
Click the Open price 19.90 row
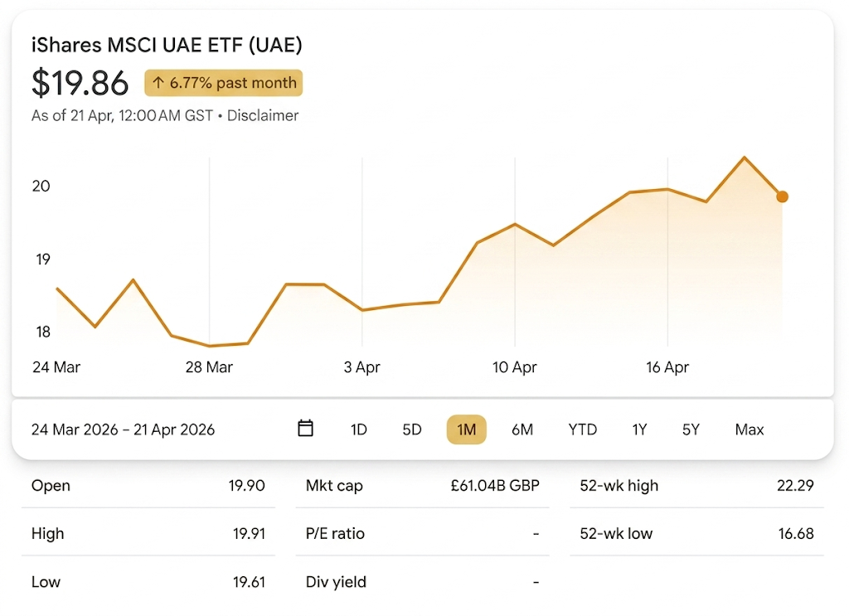148,486
